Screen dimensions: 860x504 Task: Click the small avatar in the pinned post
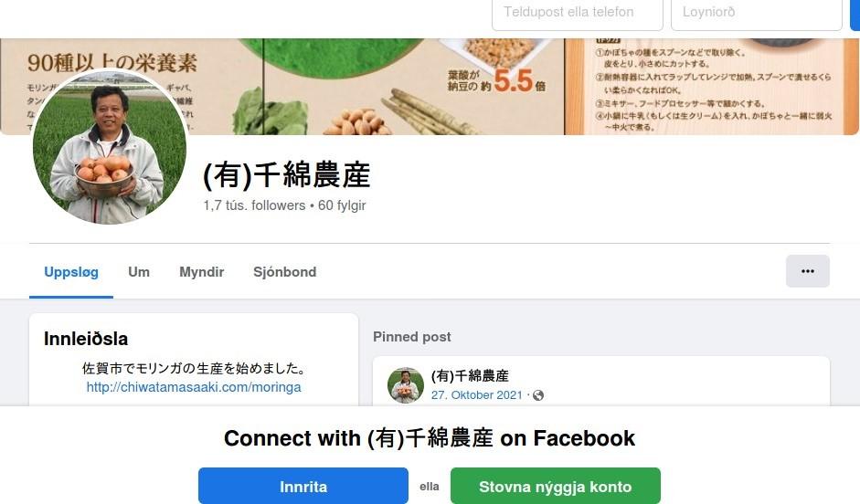(x=405, y=385)
